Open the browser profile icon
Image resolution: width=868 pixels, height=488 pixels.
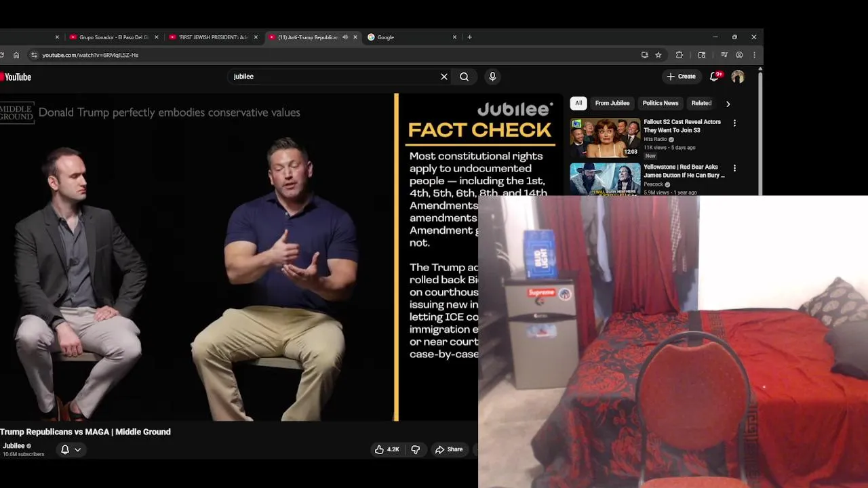pos(739,55)
